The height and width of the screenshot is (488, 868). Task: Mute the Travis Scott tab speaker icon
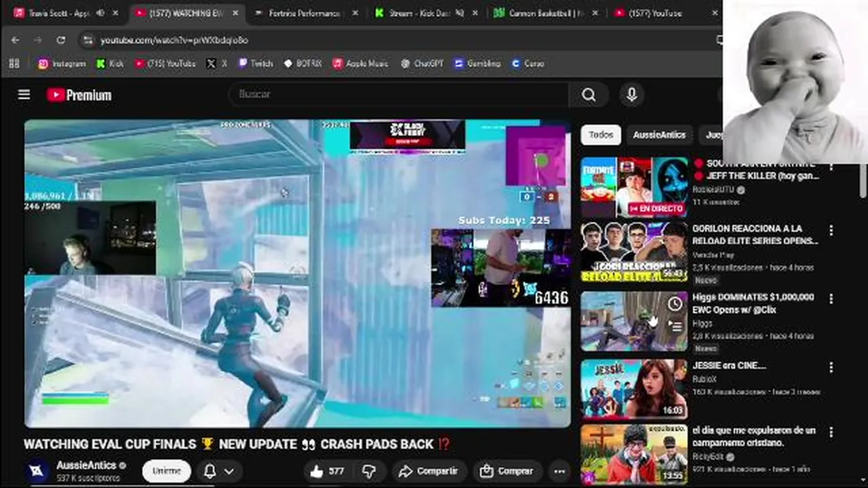click(x=100, y=13)
